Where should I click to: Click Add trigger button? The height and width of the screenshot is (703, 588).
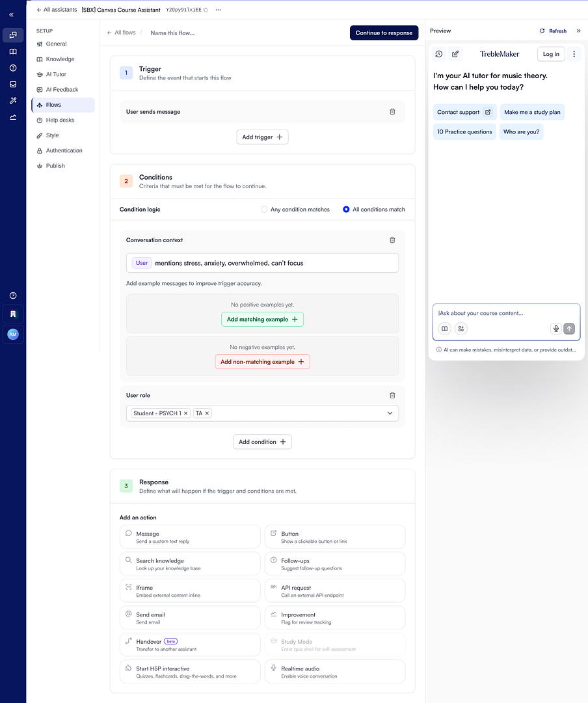262,137
